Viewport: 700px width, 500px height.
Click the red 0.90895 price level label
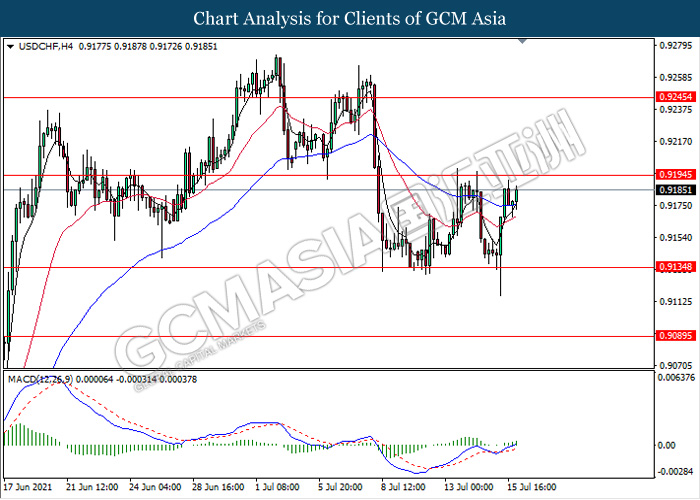tap(676, 335)
